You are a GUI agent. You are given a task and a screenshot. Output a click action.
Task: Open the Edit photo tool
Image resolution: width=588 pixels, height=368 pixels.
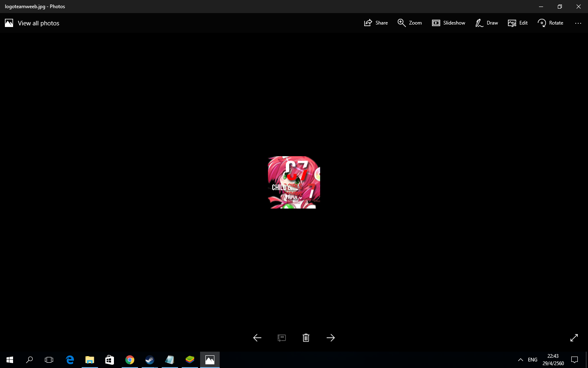[518, 23]
